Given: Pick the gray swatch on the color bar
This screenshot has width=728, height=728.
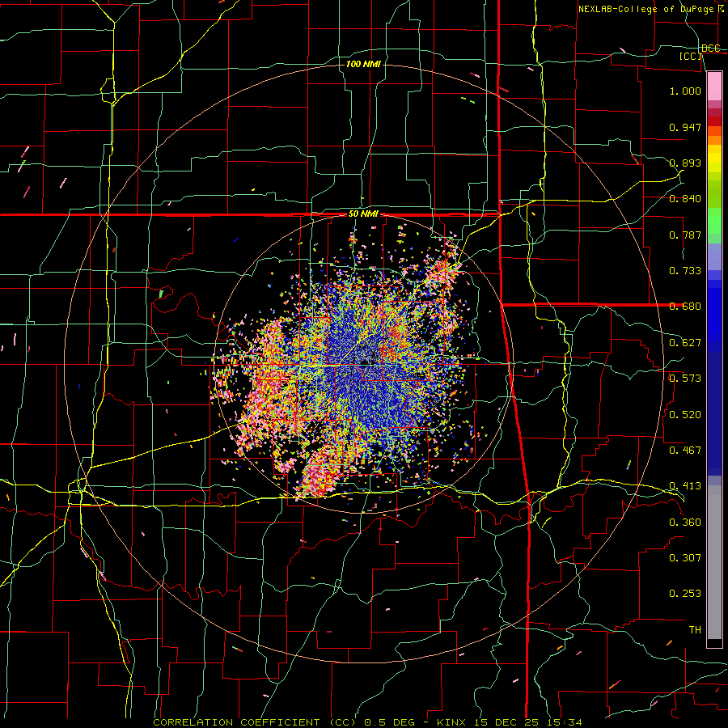Looking at the screenshot, I should point(714,562).
